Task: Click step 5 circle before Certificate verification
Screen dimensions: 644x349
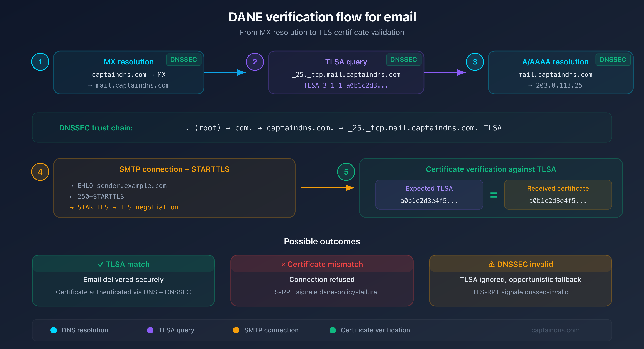Action: (346, 172)
